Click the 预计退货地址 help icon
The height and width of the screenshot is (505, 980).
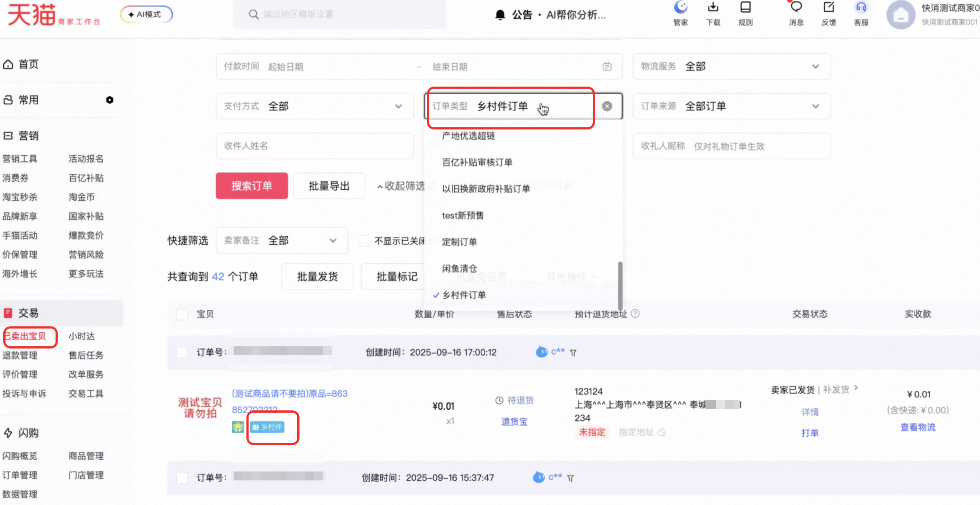pyautogui.click(x=635, y=314)
